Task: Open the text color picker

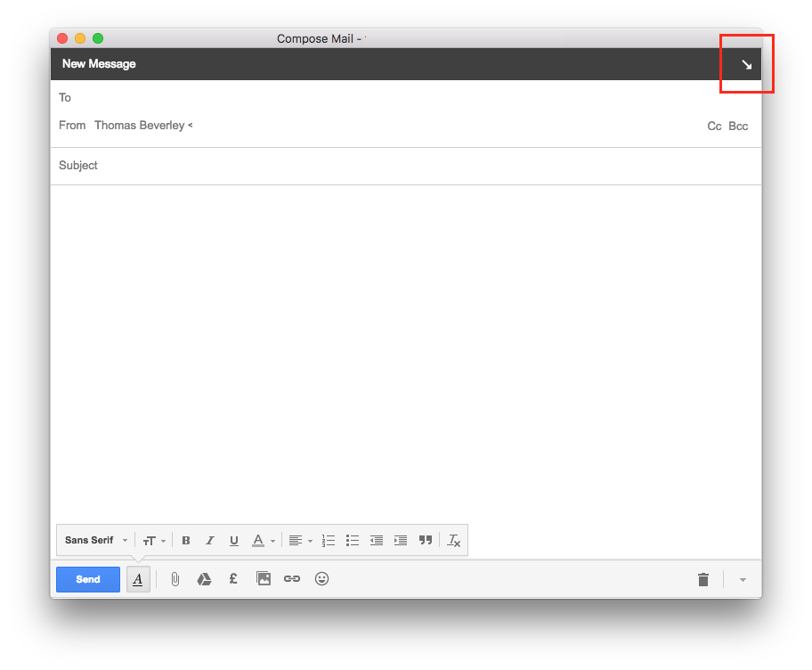Action: pos(257,540)
